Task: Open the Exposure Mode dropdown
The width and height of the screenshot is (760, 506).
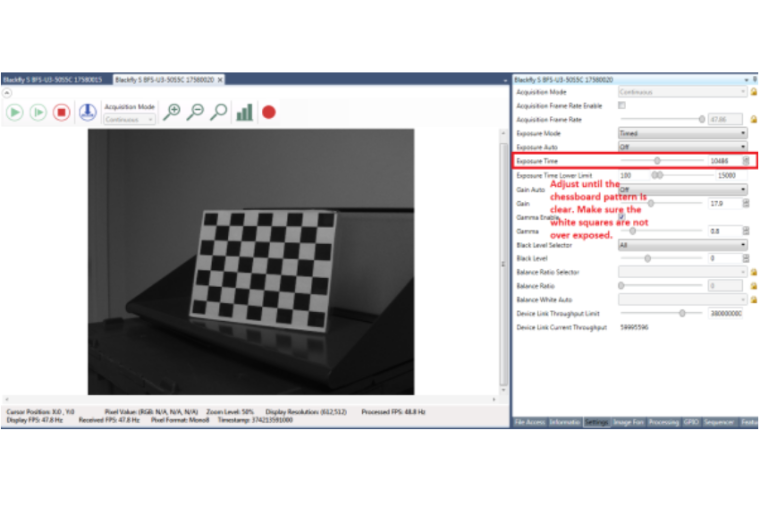Action: pyautogui.click(x=682, y=133)
